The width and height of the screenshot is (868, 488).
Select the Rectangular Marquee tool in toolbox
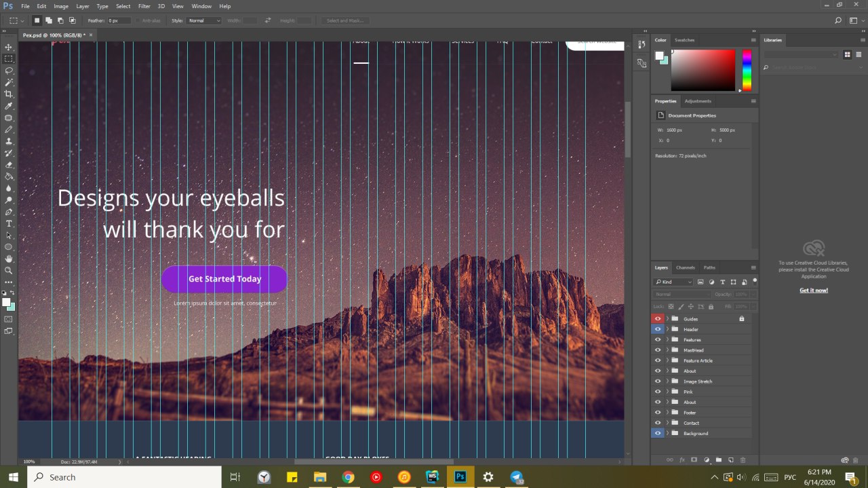coord(9,59)
